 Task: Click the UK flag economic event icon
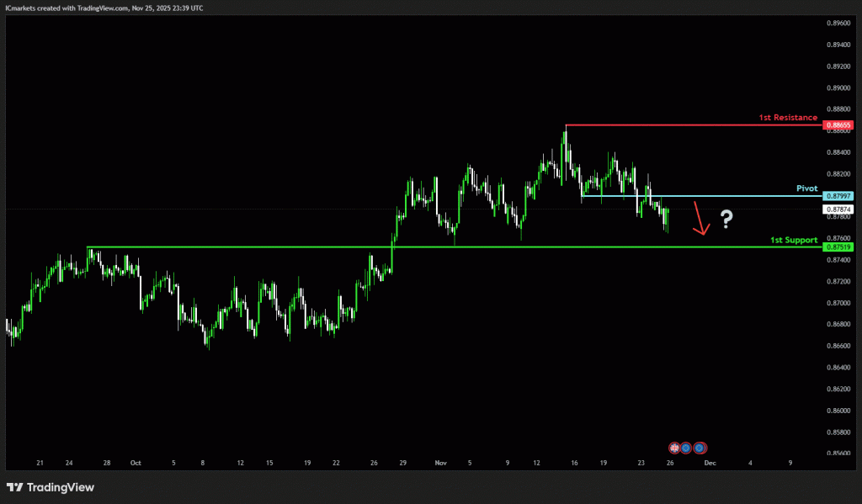point(673,448)
